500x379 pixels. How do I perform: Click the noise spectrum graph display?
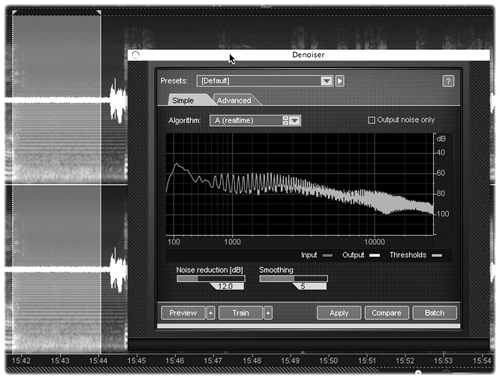coord(300,184)
